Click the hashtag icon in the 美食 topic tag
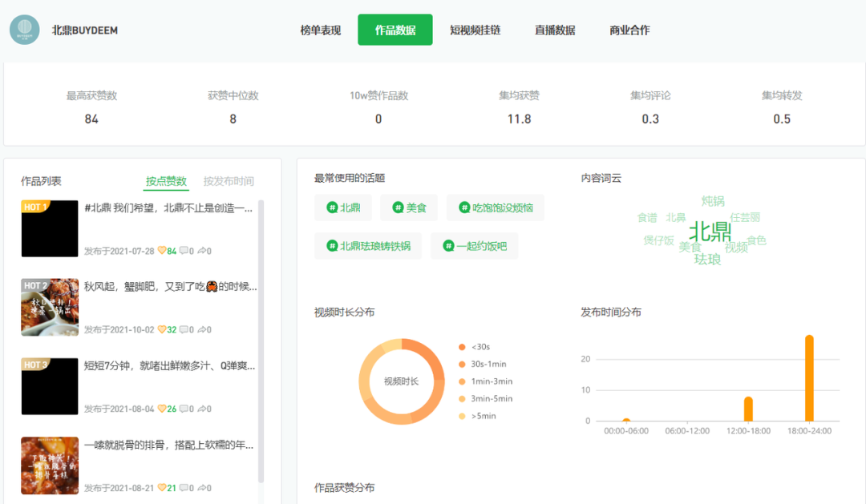The width and height of the screenshot is (866, 504). point(398,208)
